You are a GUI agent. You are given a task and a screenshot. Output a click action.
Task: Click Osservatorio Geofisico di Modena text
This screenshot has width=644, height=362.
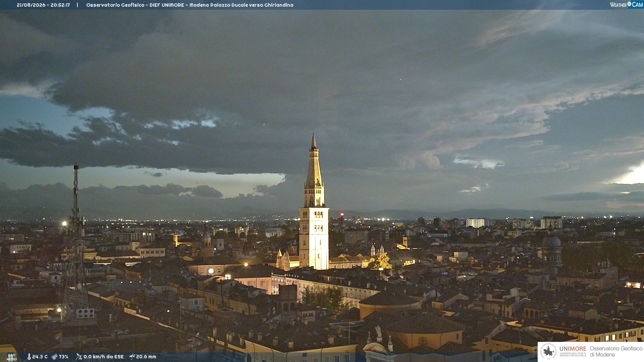[x=616, y=351]
